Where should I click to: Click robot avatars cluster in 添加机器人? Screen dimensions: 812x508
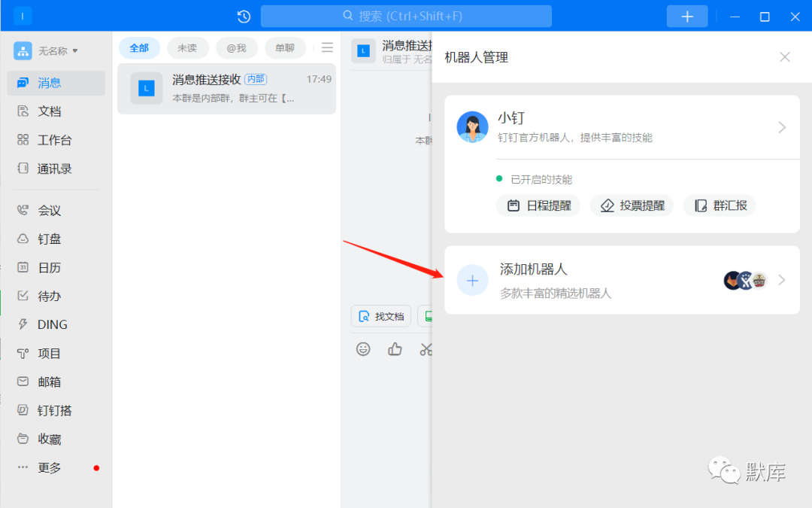[x=745, y=281]
